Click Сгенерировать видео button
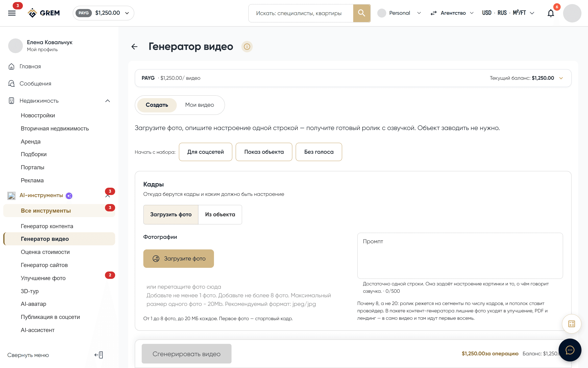This screenshot has width=588, height=368. pos(186,354)
